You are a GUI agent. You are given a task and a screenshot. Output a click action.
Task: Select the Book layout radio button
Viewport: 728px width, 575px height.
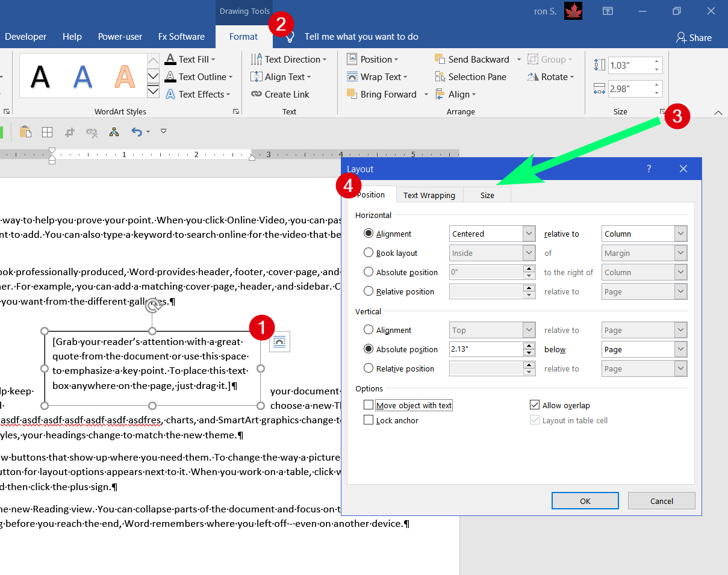(369, 253)
